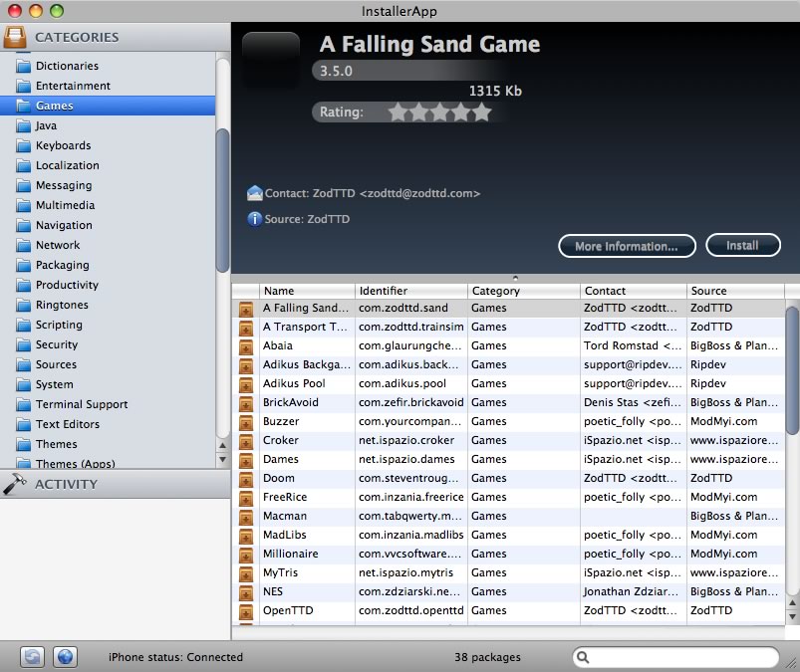This screenshot has height=672, width=800.
Task: Click the folder icon beside Security
Action: 23,344
